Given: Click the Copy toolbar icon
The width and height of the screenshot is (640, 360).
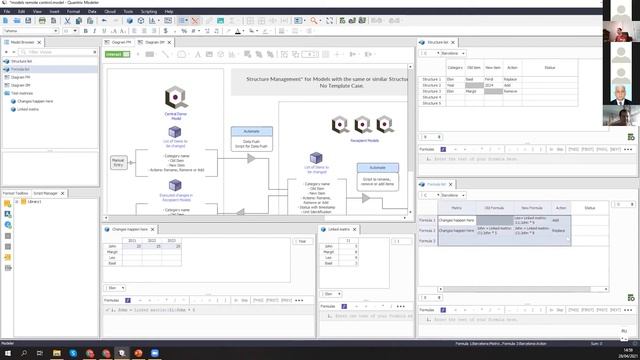Looking at the screenshot, I should [78, 20].
